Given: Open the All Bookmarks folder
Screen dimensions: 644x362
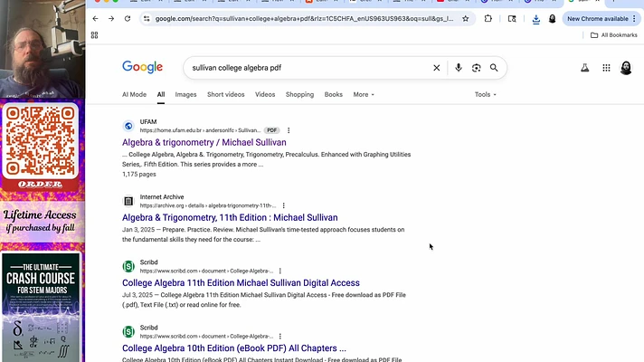Looking at the screenshot, I should [x=614, y=35].
